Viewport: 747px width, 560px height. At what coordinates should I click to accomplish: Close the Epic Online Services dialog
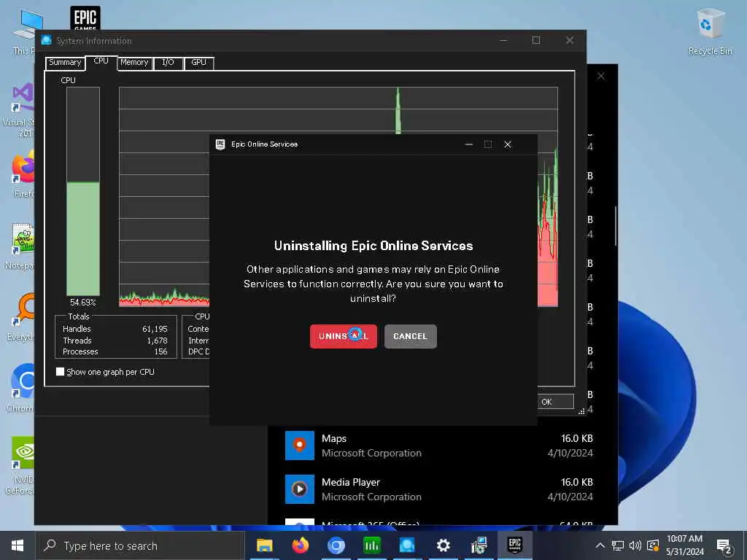[x=508, y=144]
